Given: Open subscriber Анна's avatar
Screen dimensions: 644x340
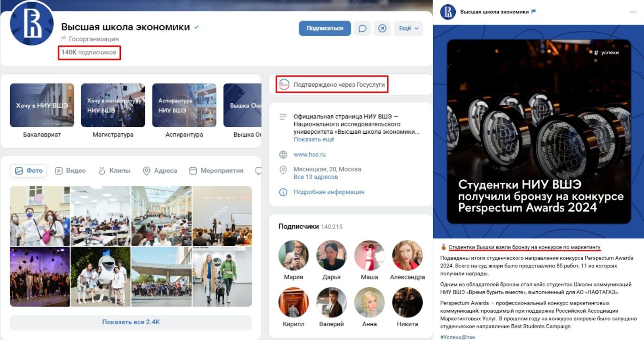Looking at the screenshot, I should 369,302.
